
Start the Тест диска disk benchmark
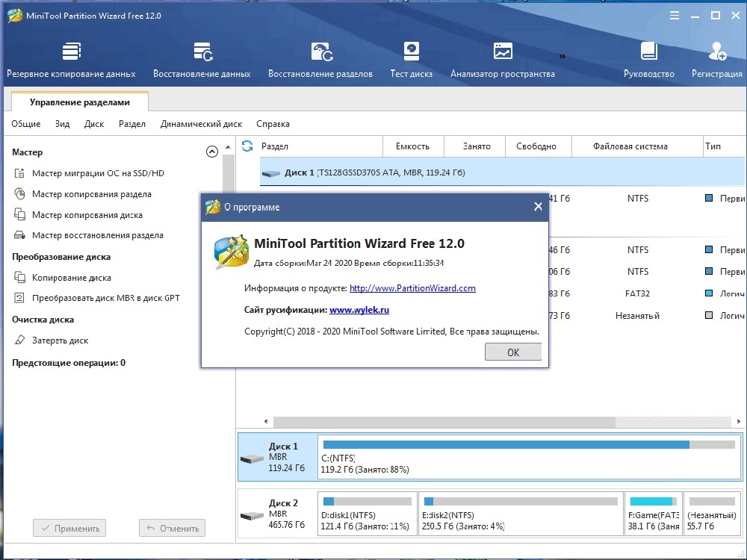point(411,60)
